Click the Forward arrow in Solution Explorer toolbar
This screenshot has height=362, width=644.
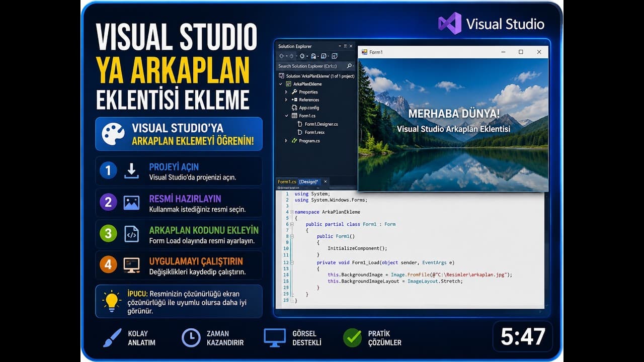tap(291, 56)
